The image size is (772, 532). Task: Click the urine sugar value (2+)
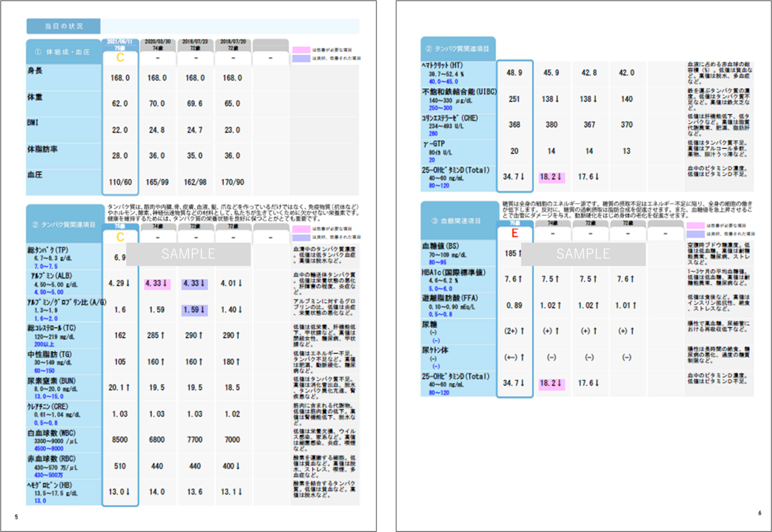pyautogui.click(x=514, y=331)
